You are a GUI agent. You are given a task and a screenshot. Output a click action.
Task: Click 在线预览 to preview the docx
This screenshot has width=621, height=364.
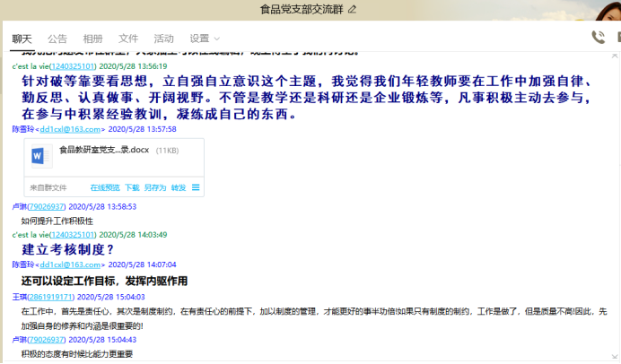pyautogui.click(x=104, y=188)
